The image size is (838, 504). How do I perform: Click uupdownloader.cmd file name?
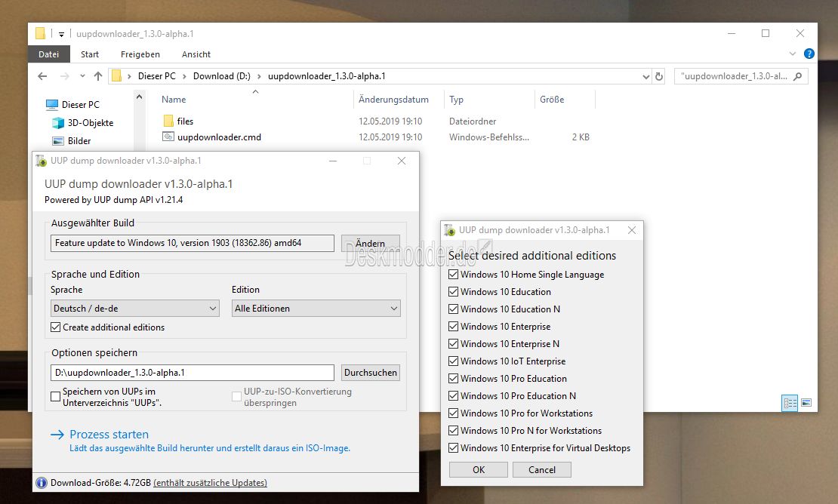[x=219, y=137]
